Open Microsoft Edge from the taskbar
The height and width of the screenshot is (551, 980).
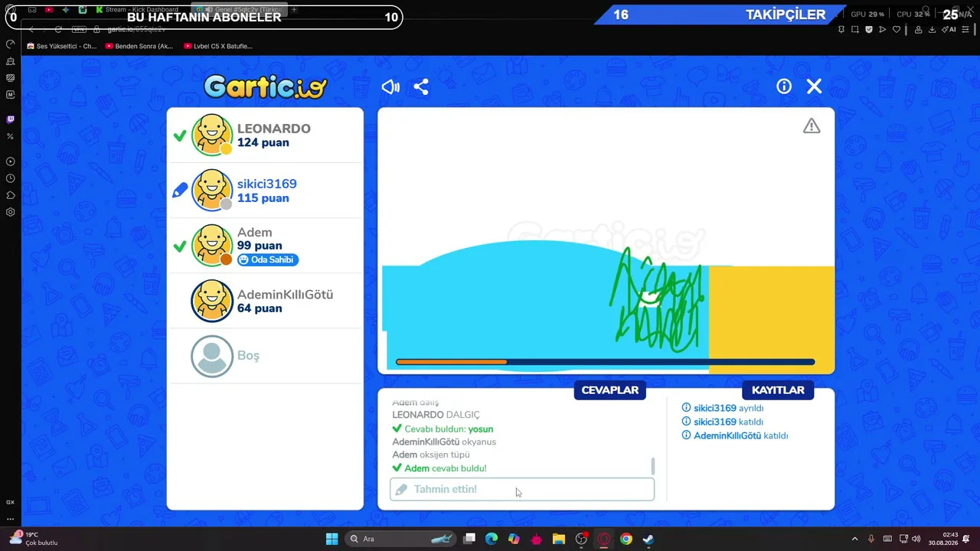click(x=492, y=539)
